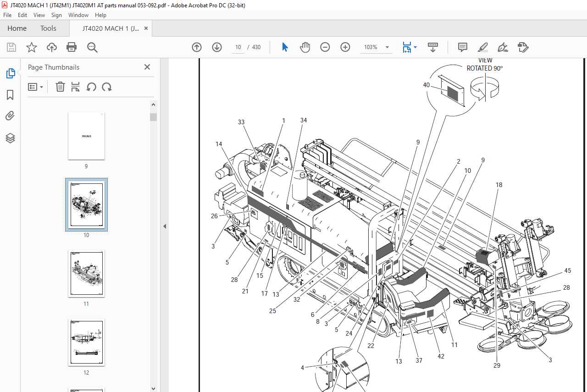This screenshot has width=587, height=392.
Task: Select page 12 thumbnail
Action: (86, 342)
